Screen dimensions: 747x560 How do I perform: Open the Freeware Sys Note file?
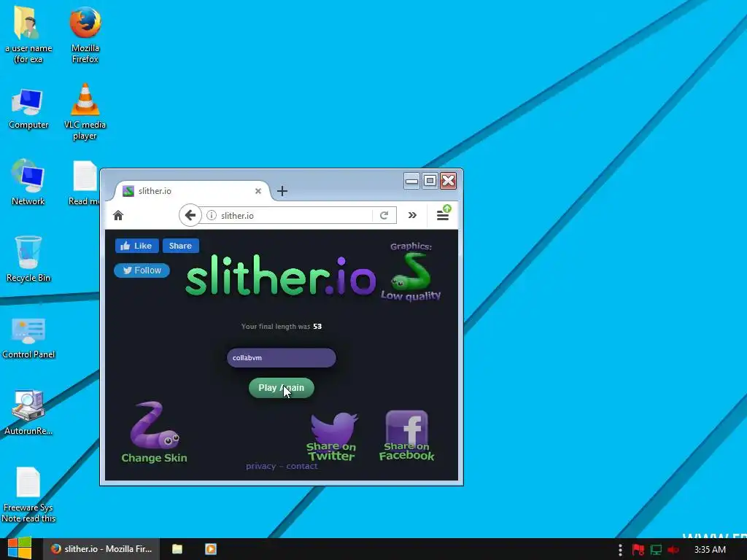[28, 495]
